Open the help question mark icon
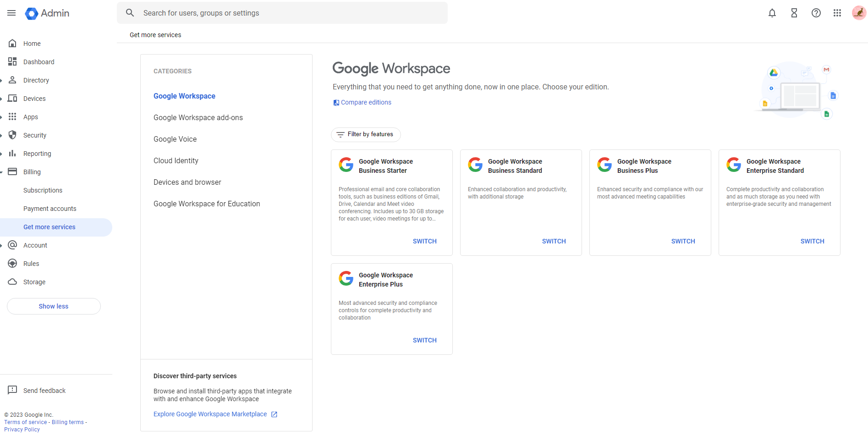 click(x=816, y=13)
